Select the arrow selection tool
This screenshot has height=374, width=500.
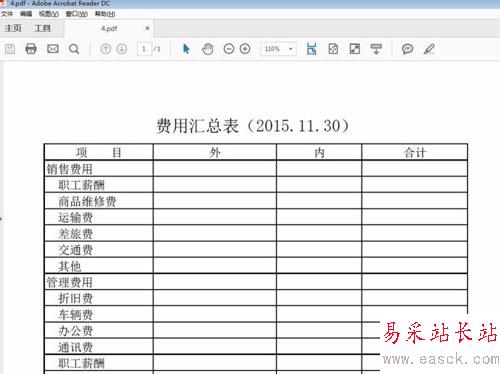point(186,49)
